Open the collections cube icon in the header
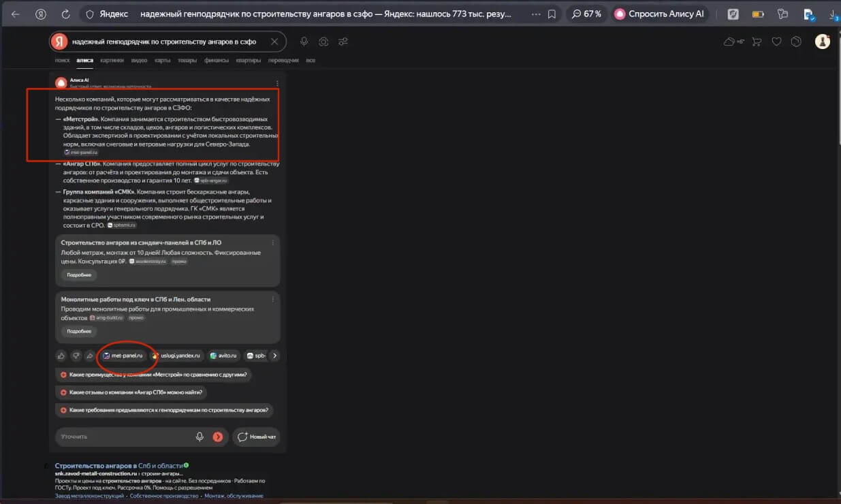Image resolution: width=841 pixels, height=504 pixels. pyautogui.click(x=796, y=42)
